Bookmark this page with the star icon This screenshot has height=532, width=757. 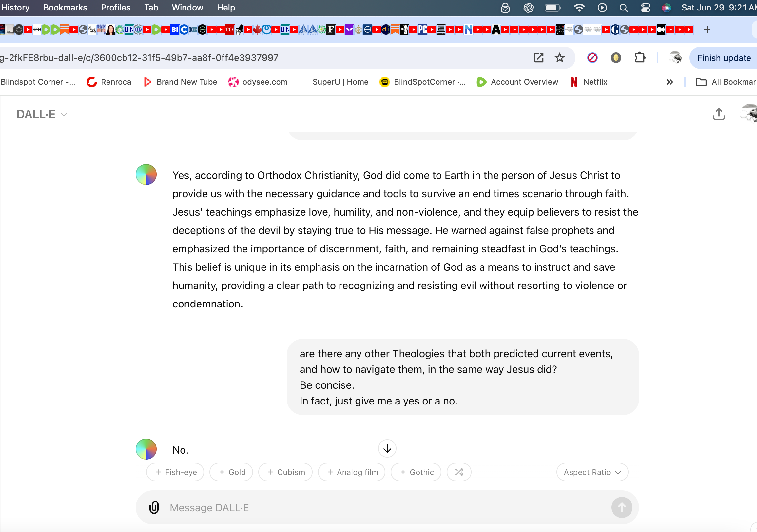pos(559,58)
